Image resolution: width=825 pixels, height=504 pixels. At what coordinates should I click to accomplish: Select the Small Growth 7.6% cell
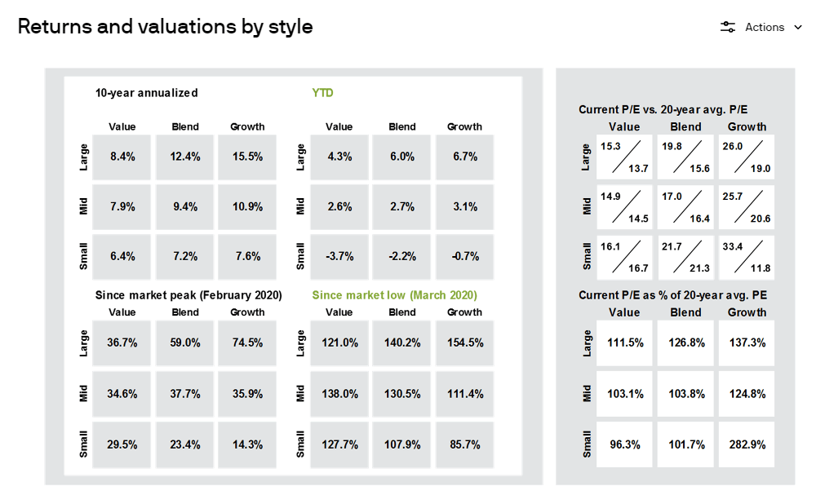pyautogui.click(x=246, y=256)
